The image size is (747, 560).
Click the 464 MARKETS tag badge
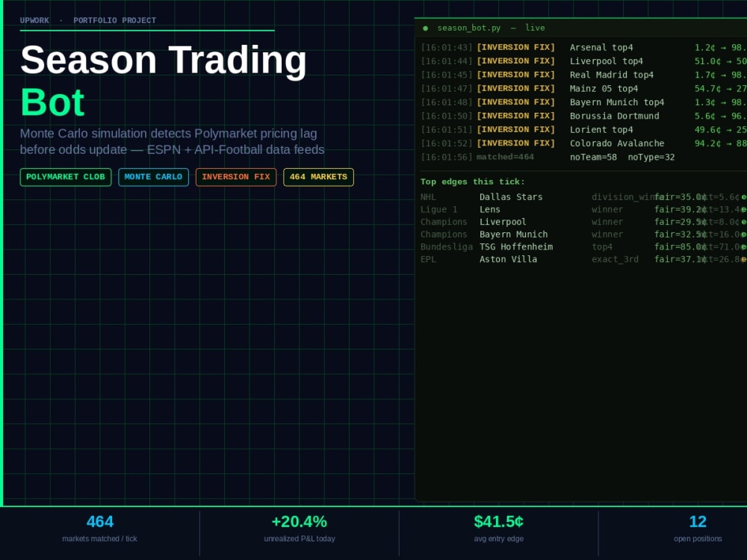pyautogui.click(x=318, y=177)
